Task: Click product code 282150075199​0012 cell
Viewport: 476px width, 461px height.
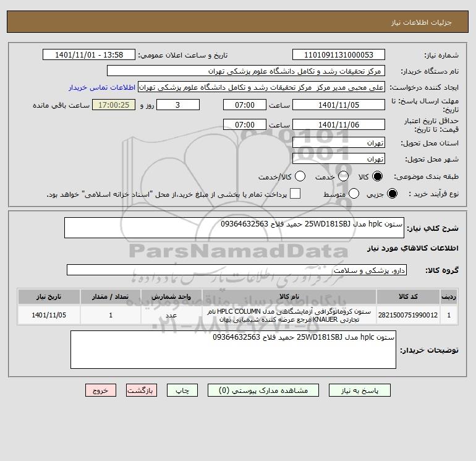Action: pos(408,315)
